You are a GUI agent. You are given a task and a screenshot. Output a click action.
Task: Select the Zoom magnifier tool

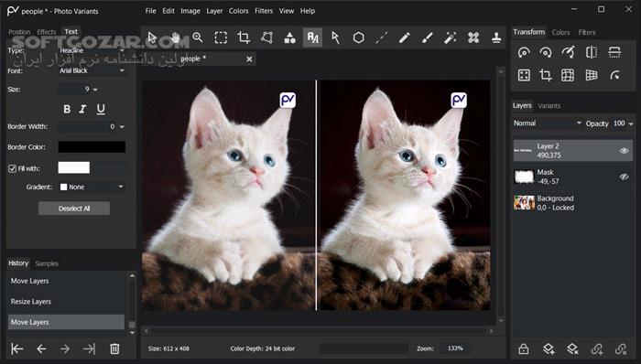(x=198, y=37)
